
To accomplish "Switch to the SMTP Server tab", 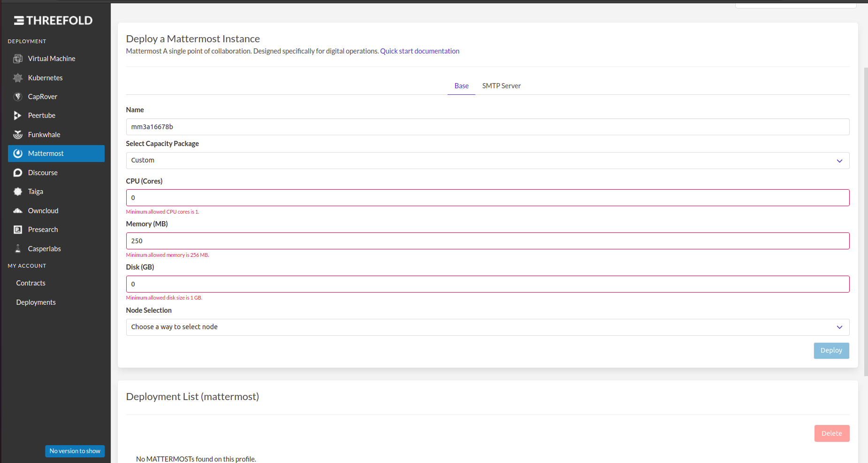I will (501, 85).
